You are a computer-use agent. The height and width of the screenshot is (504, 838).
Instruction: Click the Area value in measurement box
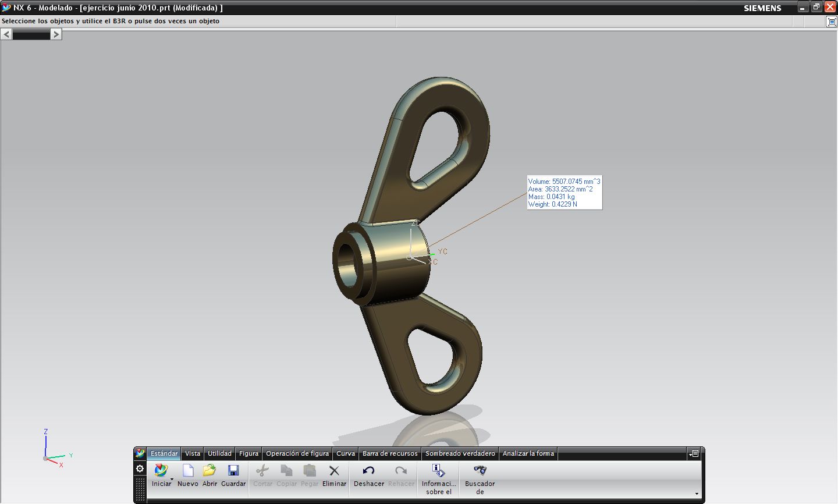(569, 189)
